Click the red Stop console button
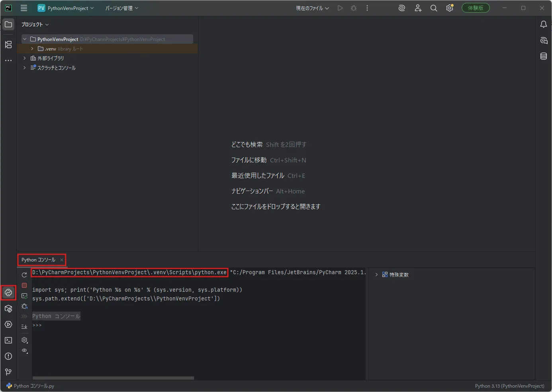 pyautogui.click(x=24, y=285)
